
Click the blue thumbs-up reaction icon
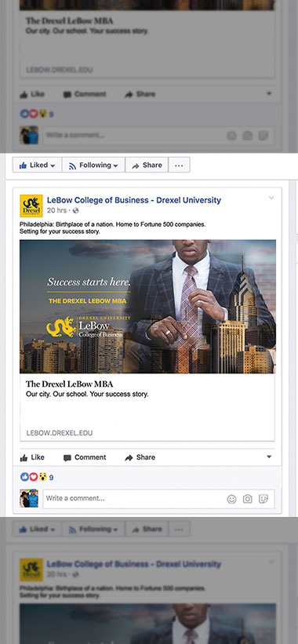click(24, 477)
